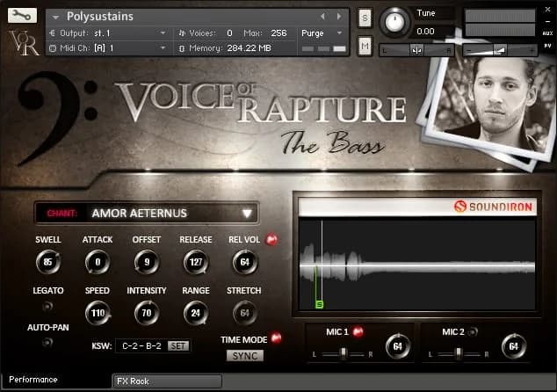Mute the instrument with M button

point(365,47)
